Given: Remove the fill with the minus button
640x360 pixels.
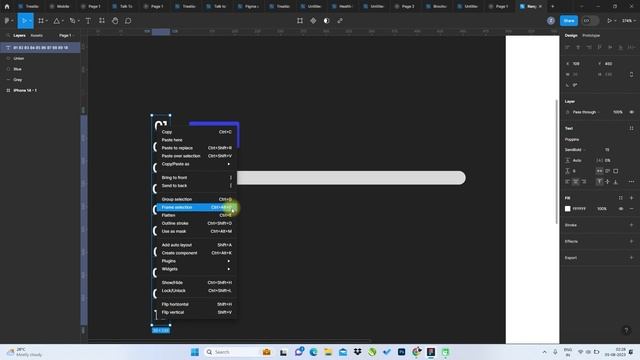Looking at the screenshot, I should point(631,209).
